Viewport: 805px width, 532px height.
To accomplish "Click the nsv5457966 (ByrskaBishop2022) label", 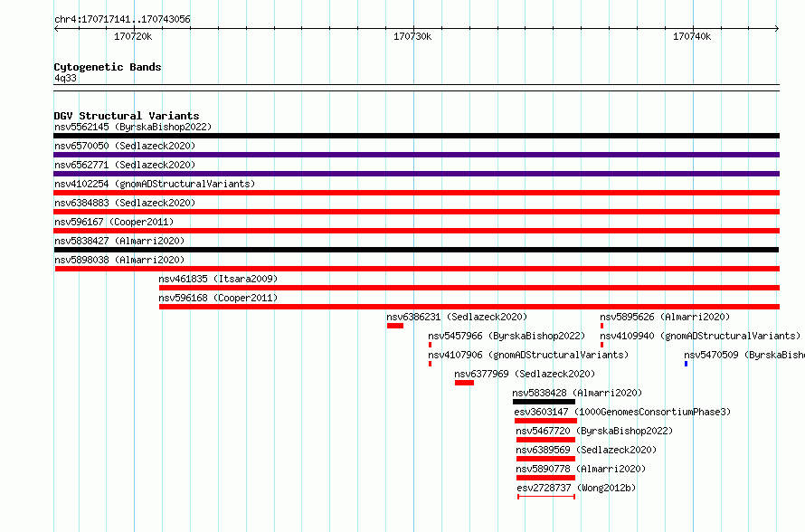I will [507, 336].
